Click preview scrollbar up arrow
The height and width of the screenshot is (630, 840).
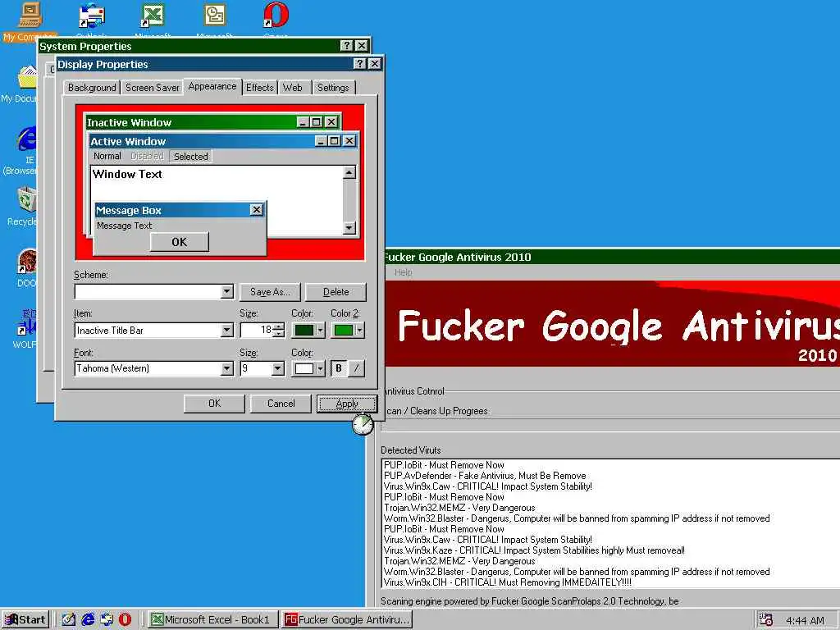349,172
